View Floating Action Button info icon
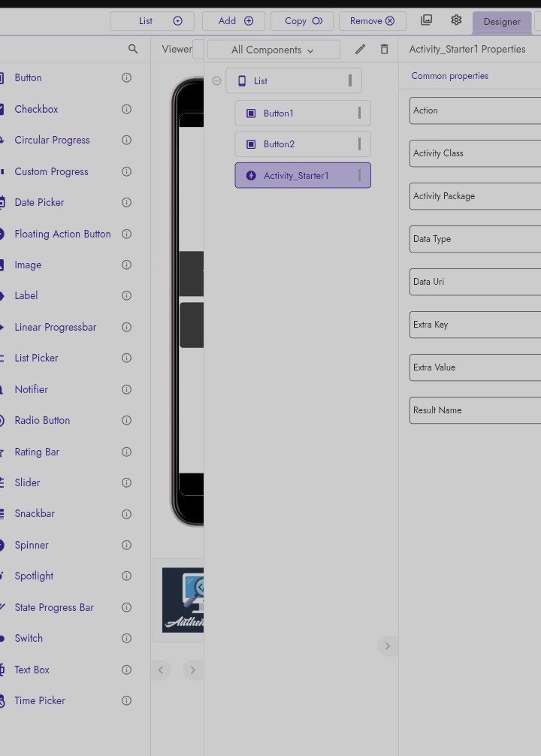 [126, 234]
